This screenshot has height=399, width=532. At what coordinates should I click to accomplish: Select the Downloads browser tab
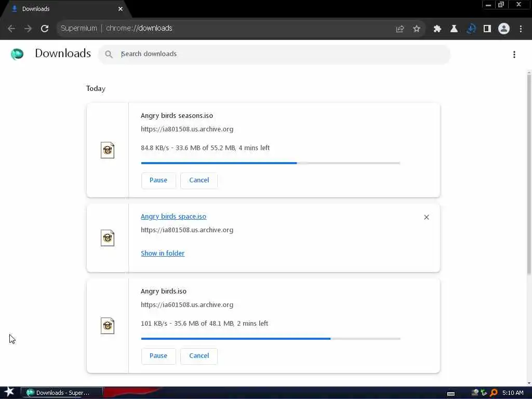(64, 9)
